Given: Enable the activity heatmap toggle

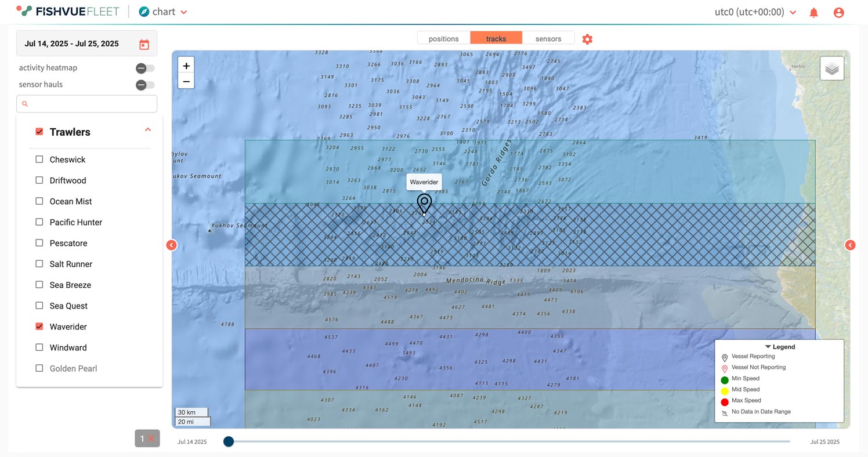Looking at the screenshot, I should click(x=145, y=68).
